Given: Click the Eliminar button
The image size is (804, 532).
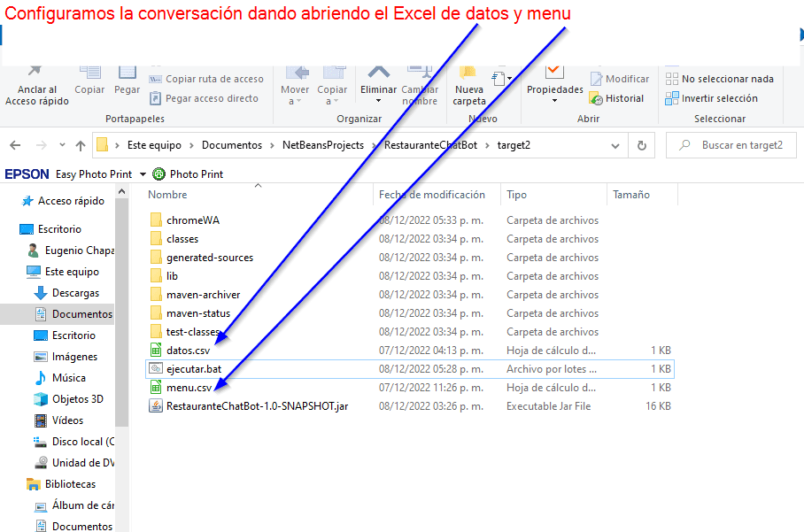Looking at the screenshot, I should pos(378,85).
